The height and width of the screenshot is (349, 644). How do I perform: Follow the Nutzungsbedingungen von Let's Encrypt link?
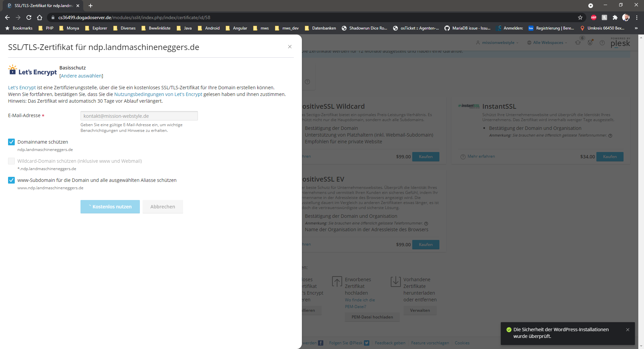tap(158, 94)
